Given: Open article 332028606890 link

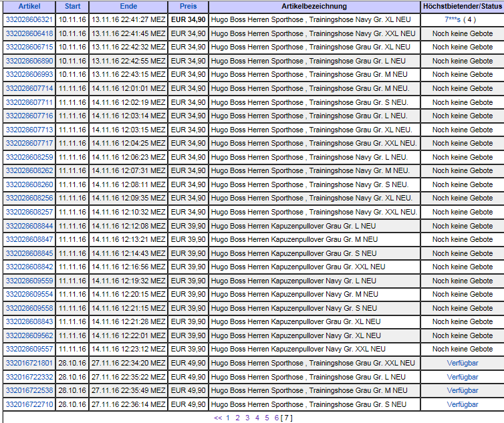Looking at the screenshot, I should [x=29, y=61].
